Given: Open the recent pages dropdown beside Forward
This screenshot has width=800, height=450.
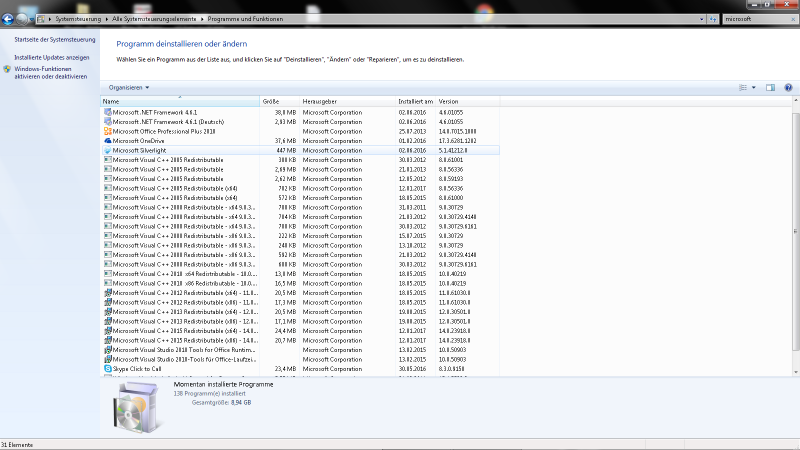Looking at the screenshot, I should [32, 19].
